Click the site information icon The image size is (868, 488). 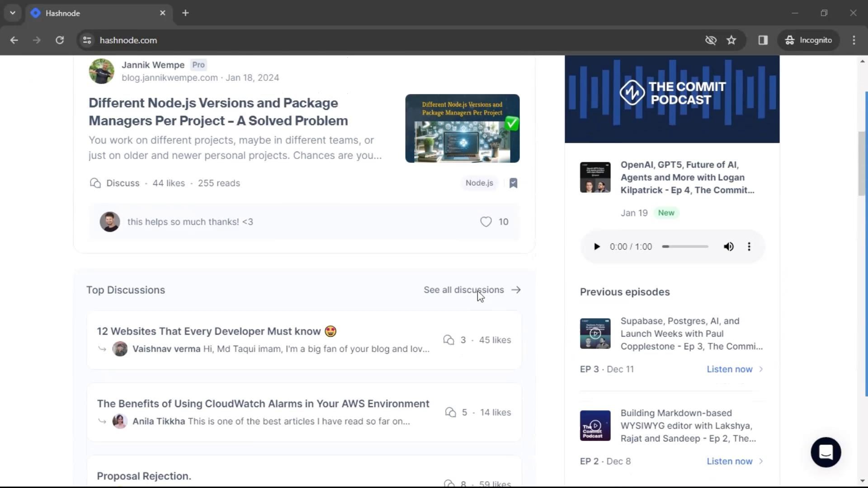pyautogui.click(x=87, y=40)
